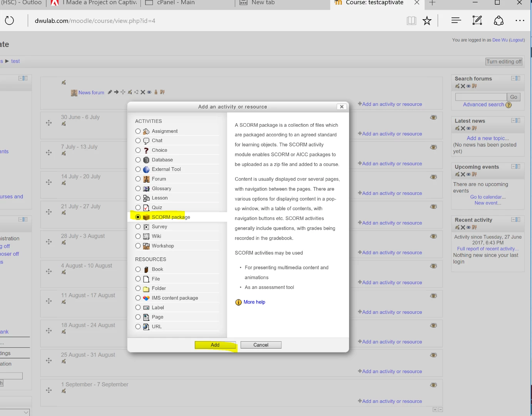Click the Go search forums button
532x416 pixels.
pos(514,97)
